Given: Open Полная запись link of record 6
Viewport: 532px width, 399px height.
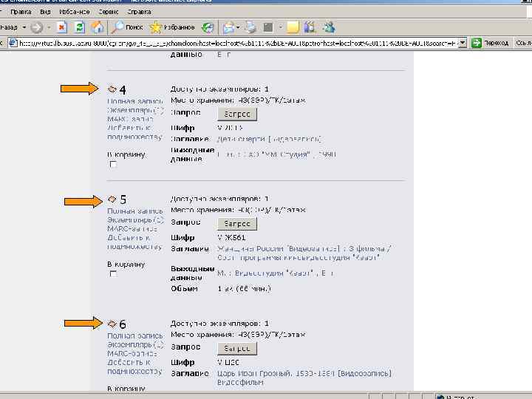Looking at the screenshot, I should tap(135, 335).
